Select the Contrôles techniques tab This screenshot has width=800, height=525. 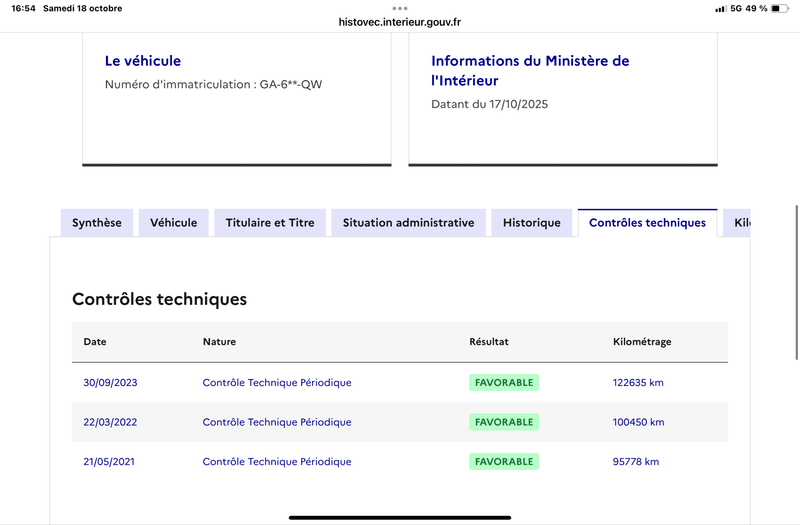647,223
